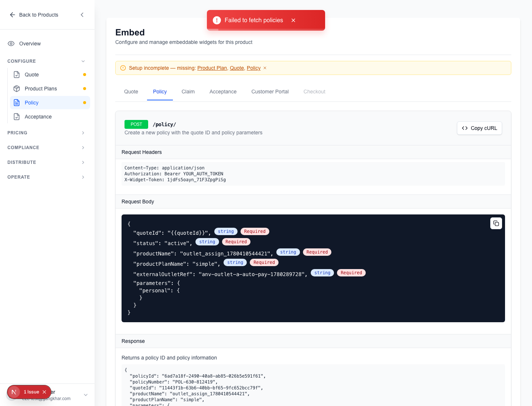This screenshot has width=532, height=406.
Task: Click the Request Headers section title
Action: (141, 152)
